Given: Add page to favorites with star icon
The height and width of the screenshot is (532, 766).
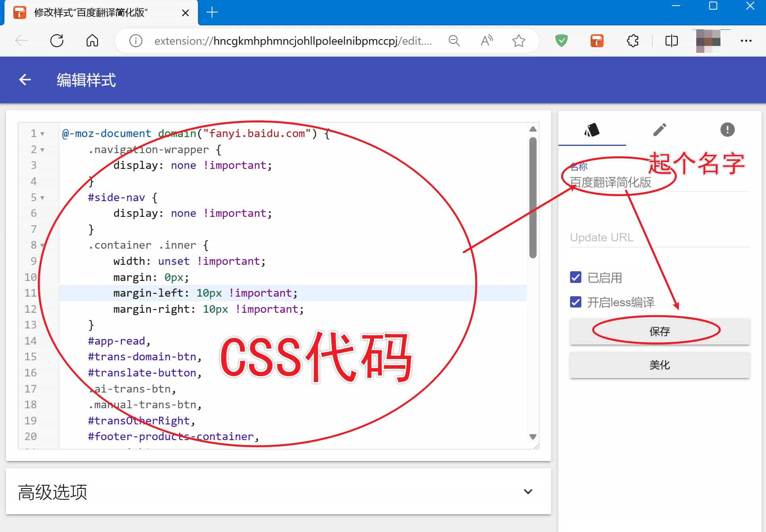Looking at the screenshot, I should coord(518,41).
